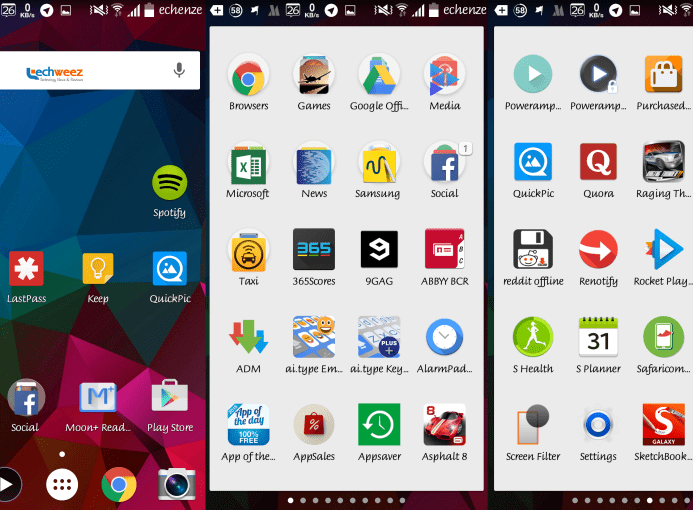The image size is (693, 510).
Task: Launch Screen Filter app
Action: click(533, 424)
